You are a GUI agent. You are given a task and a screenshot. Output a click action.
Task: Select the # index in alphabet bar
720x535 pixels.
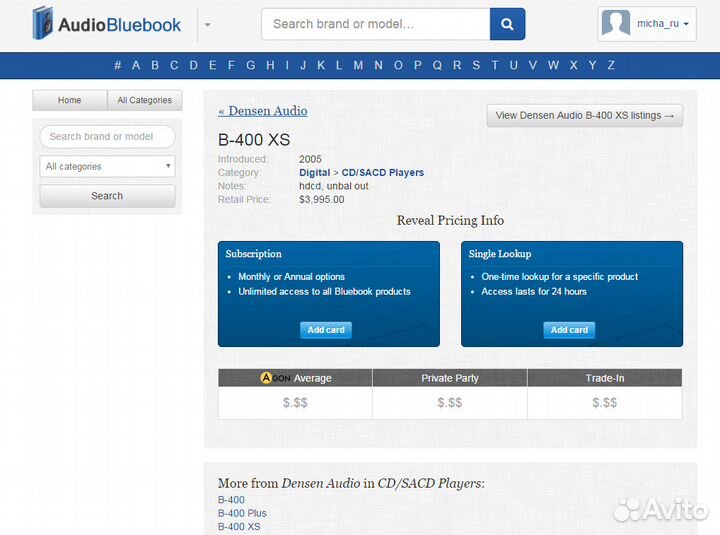click(x=118, y=65)
